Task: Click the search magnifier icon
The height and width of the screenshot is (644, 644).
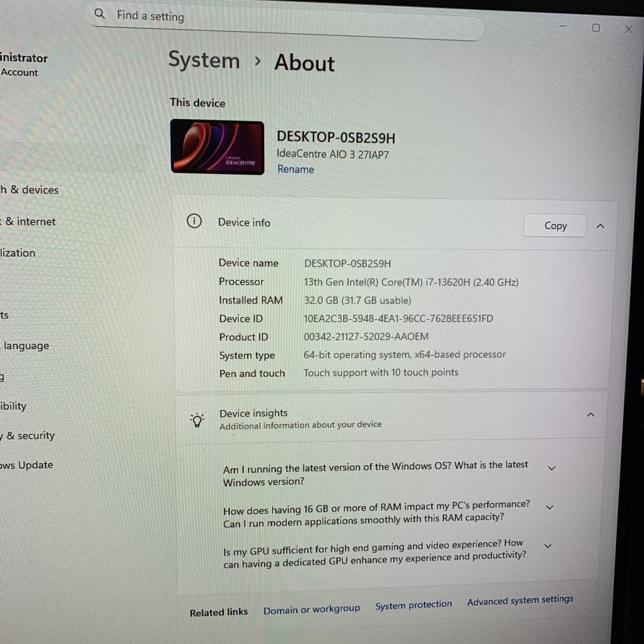Action: click(99, 14)
